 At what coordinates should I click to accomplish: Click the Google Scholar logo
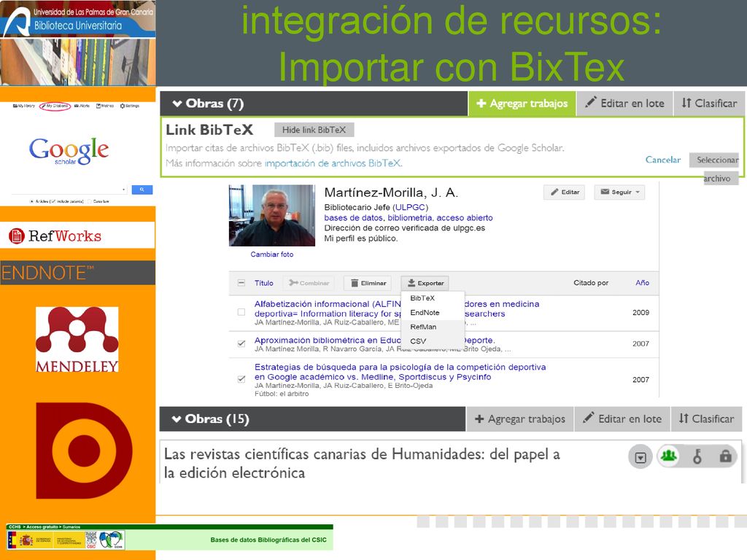tap(69, 150)
